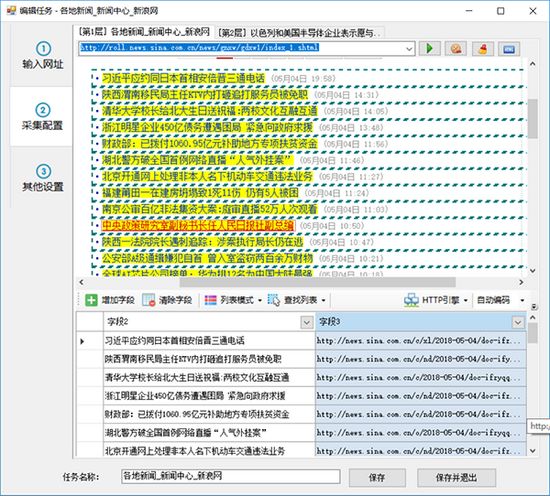Viewport: 550px width, 496px height.
Task: Expand the 查找列表 dropdown arrow
Action: pos(323,301)
